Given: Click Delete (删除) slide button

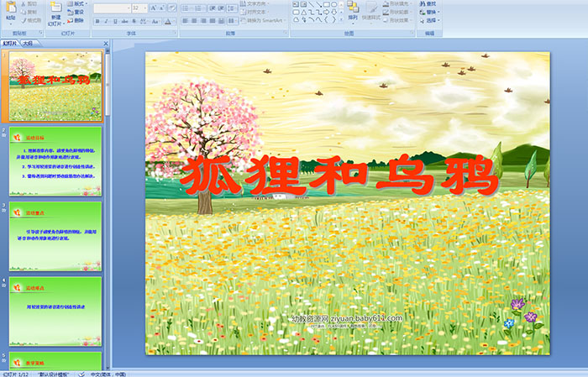Looking at the screenshot, I should (x=76, y=20).
